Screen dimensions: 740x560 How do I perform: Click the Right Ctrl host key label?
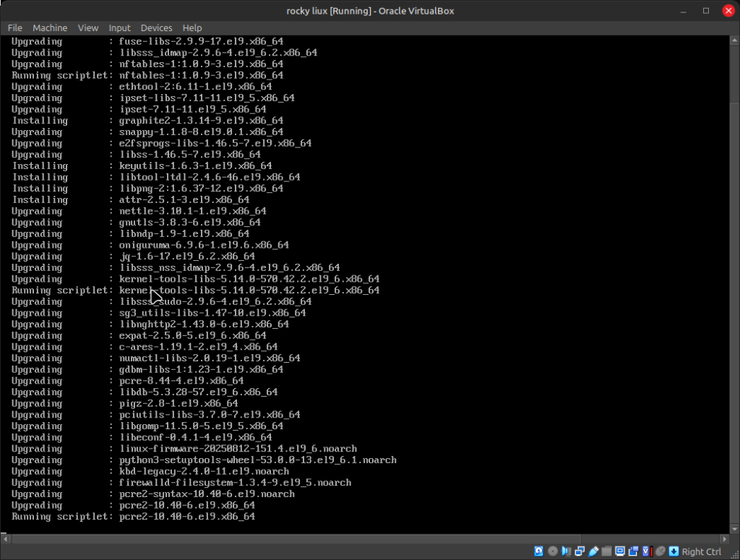point(702,551)
